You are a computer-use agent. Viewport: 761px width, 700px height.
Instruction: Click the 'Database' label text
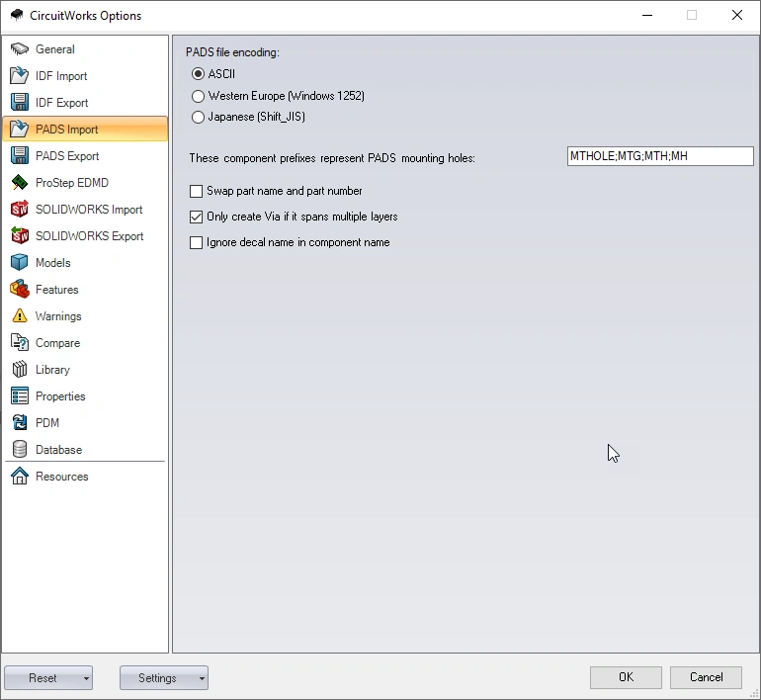58,450
